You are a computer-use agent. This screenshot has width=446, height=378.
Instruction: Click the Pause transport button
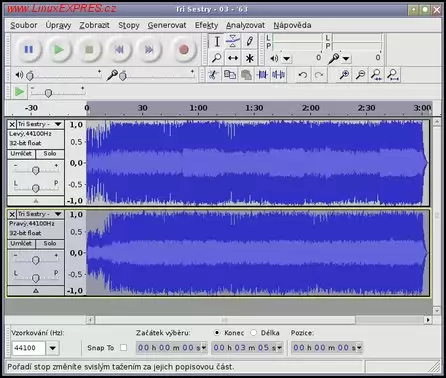click(29, 50)
